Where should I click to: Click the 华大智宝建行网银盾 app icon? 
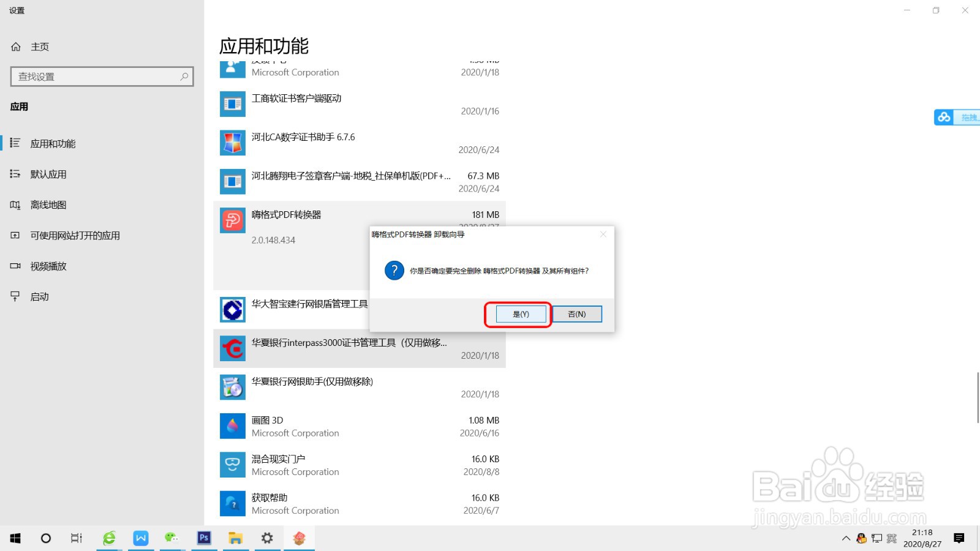pyautogui.click(x=233, y=310)
